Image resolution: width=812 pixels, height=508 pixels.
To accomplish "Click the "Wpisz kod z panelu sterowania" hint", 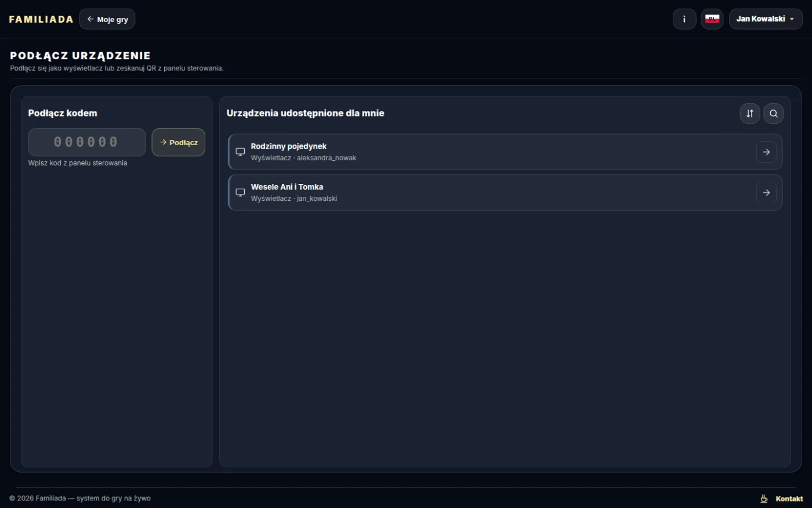I will [78, 163].
